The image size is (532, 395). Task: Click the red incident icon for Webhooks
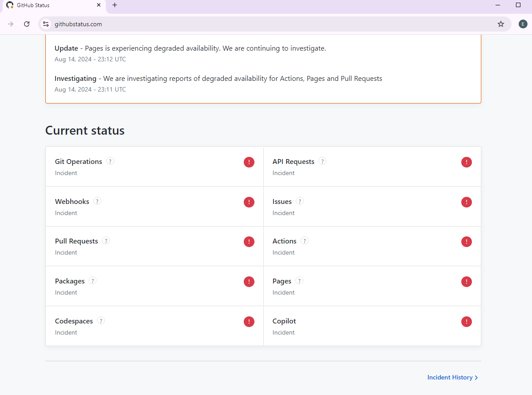coord(249,202)
